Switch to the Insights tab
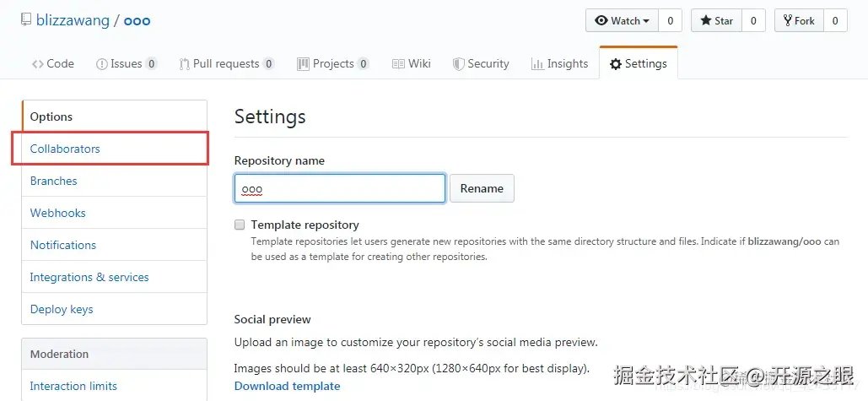This screenshot has height=401, width=868. click(559, 63)
